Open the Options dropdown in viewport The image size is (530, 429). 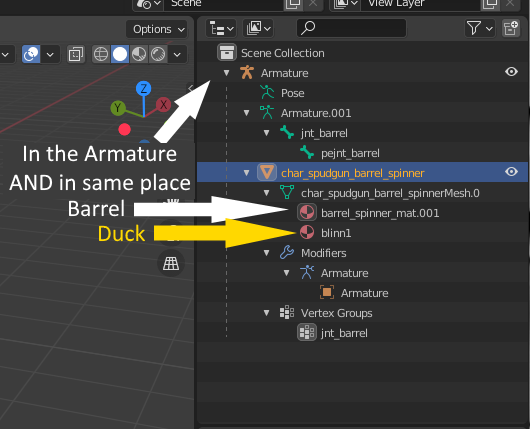(157, 29)
